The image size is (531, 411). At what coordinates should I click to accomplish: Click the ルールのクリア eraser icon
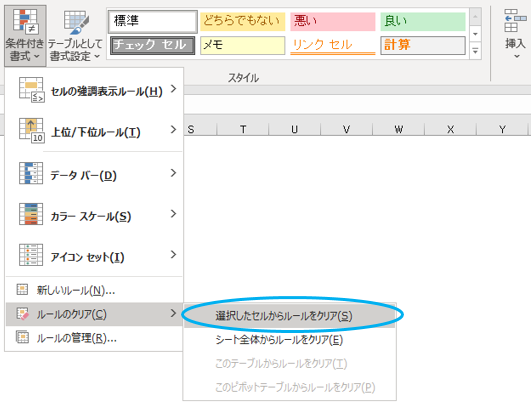[23, 314]
